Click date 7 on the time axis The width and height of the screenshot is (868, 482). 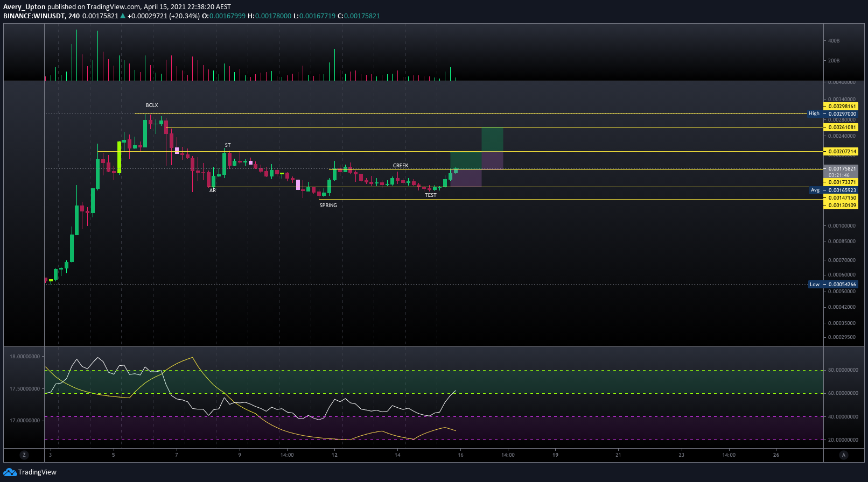tap(177, 455)
